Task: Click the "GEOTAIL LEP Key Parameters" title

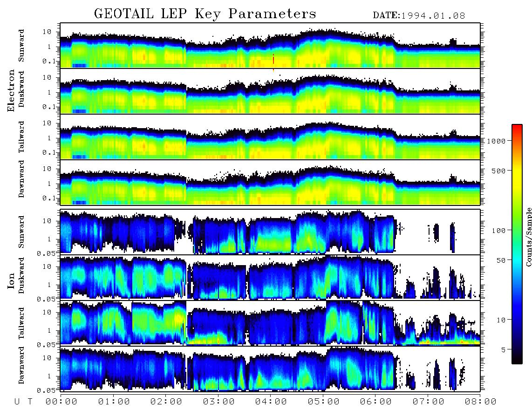Action: pos(205,14)
